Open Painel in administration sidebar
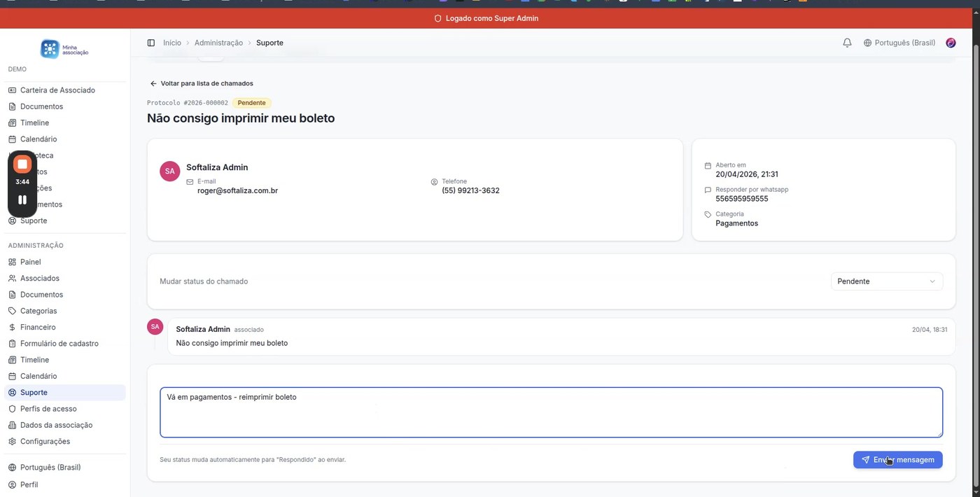980x497 pixels. click(30, 262)
